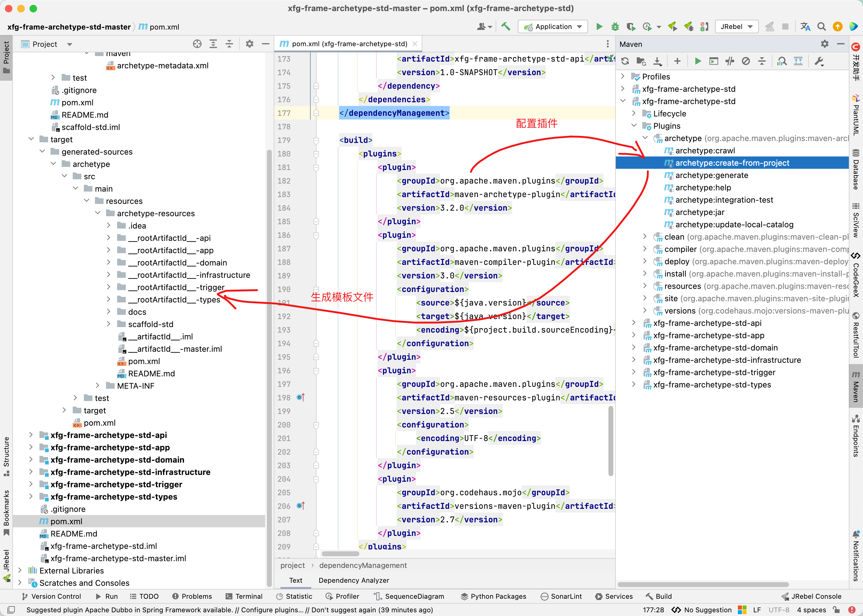Open the JRebel dropdown
Viewport: 863px width, 616px height.
point(736,26)
